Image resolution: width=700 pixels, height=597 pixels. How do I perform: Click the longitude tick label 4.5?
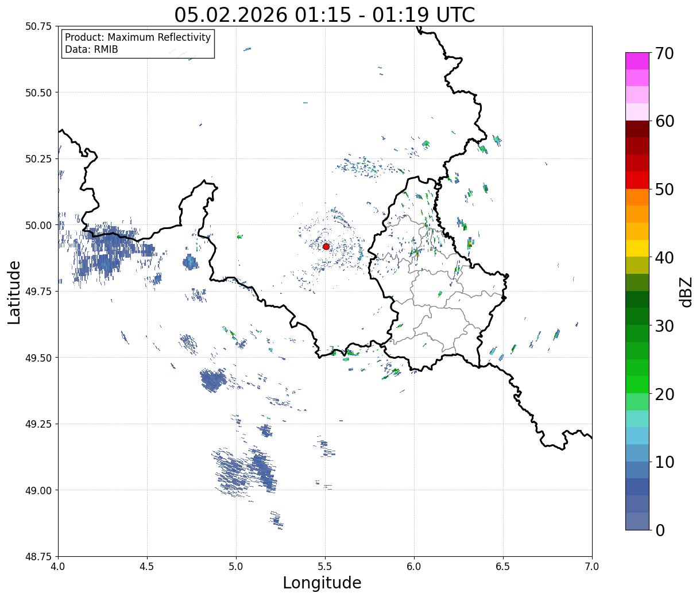tap(147, 567)
